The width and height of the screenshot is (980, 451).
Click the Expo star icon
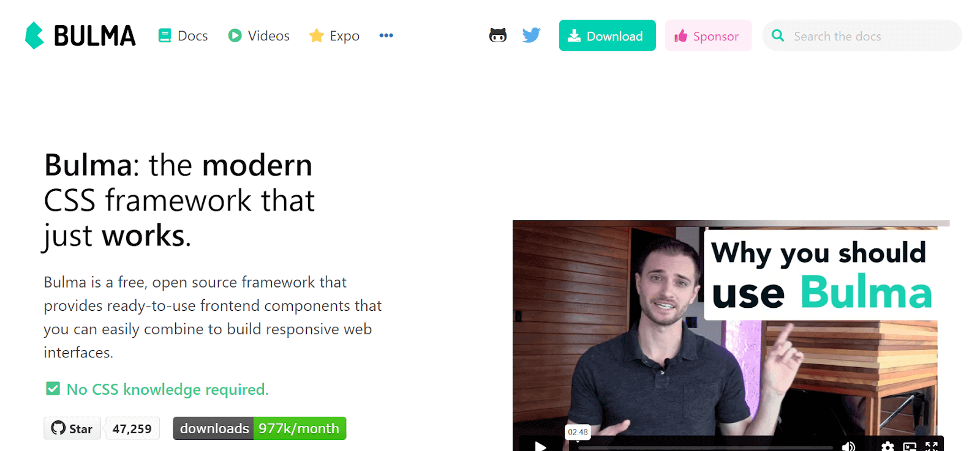(x=317, y=35)
